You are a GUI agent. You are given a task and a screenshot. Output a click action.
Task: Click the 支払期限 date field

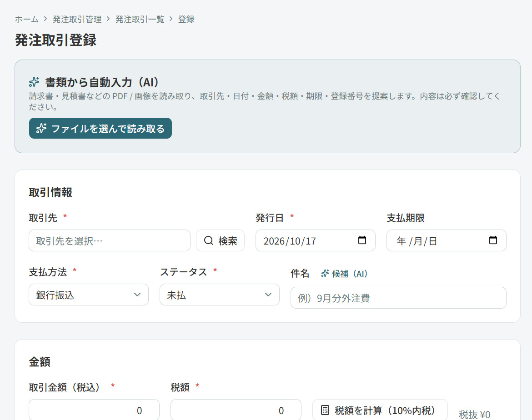447,240
